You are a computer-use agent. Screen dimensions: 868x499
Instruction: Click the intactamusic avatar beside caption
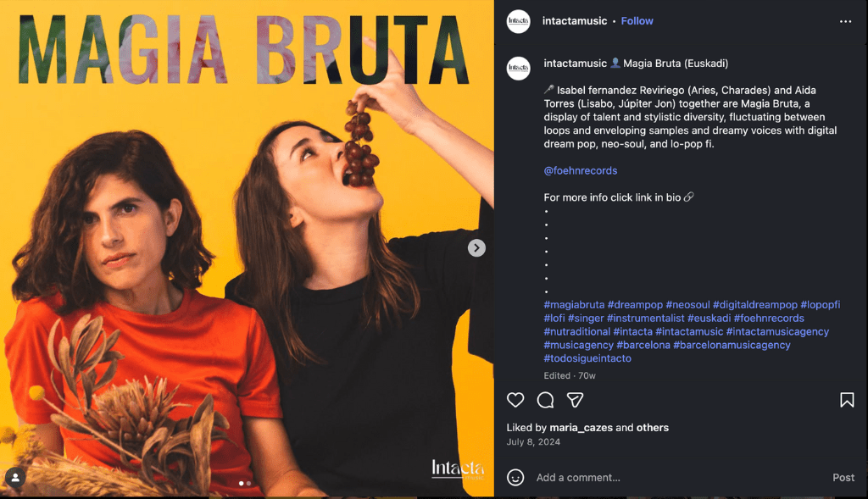[x=519, y=68]
